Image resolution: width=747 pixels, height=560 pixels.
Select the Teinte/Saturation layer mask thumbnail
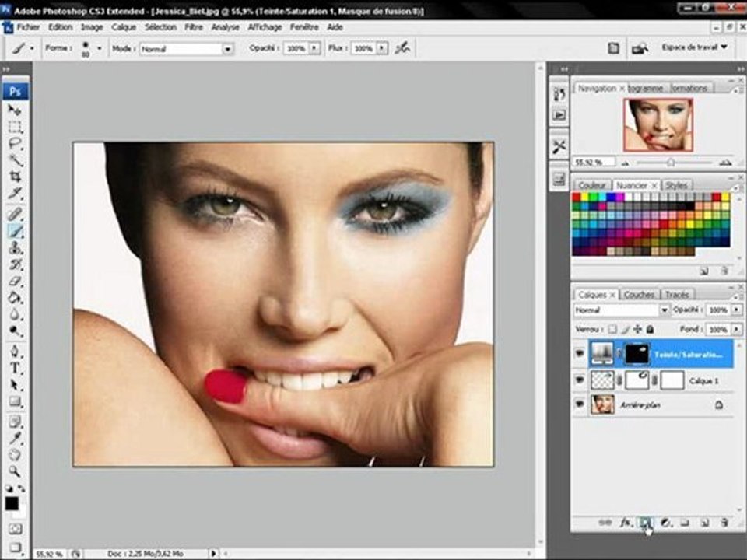[636, 353]
